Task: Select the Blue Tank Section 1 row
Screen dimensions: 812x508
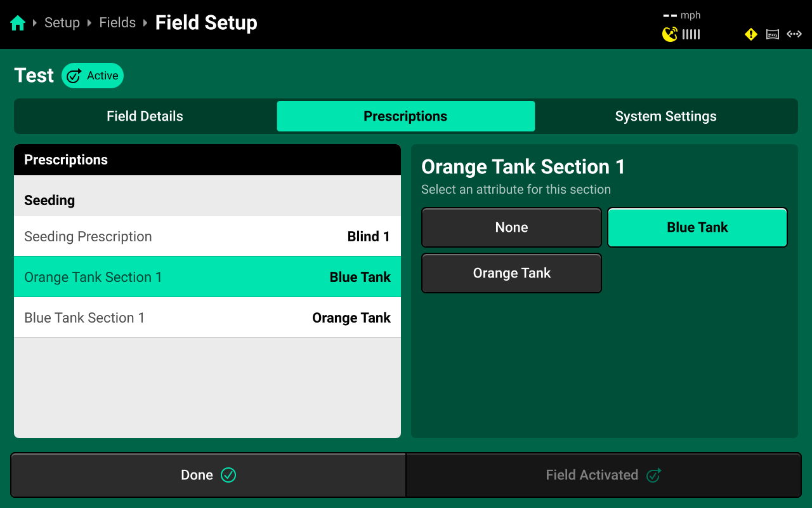Action: pos(207,317)
